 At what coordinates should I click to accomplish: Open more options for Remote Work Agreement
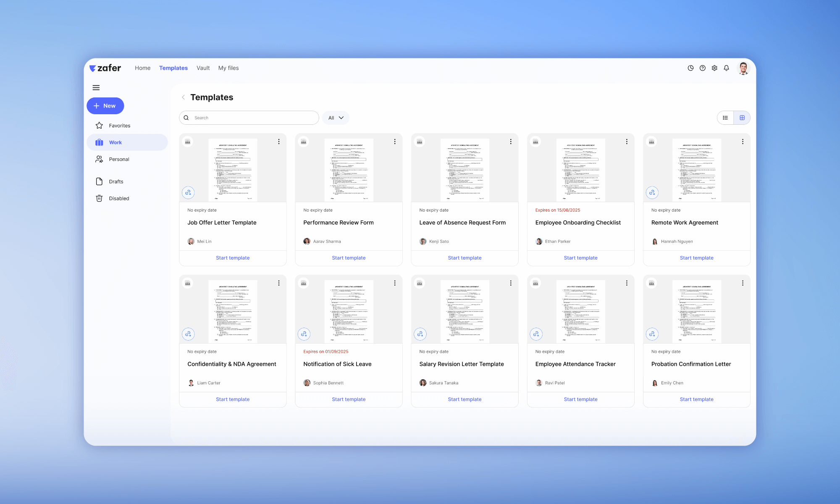[743, 142]
